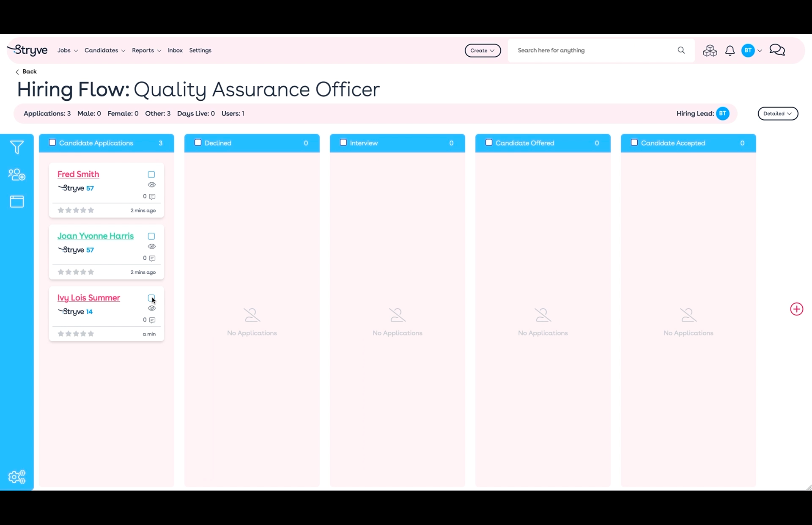Click match score 14 on Ivy Lois Summer card

pos(89,312)
